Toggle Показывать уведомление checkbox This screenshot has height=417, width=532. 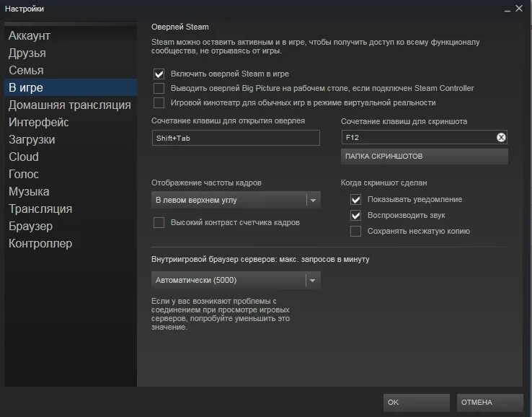pyautogui.click(x=355, y=199)
